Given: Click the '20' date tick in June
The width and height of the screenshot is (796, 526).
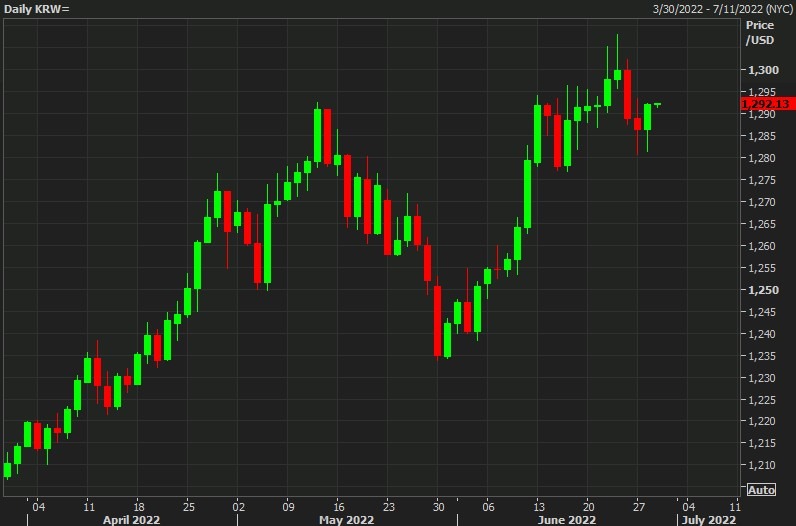Looking at the screenshot, I should (588, 507).
